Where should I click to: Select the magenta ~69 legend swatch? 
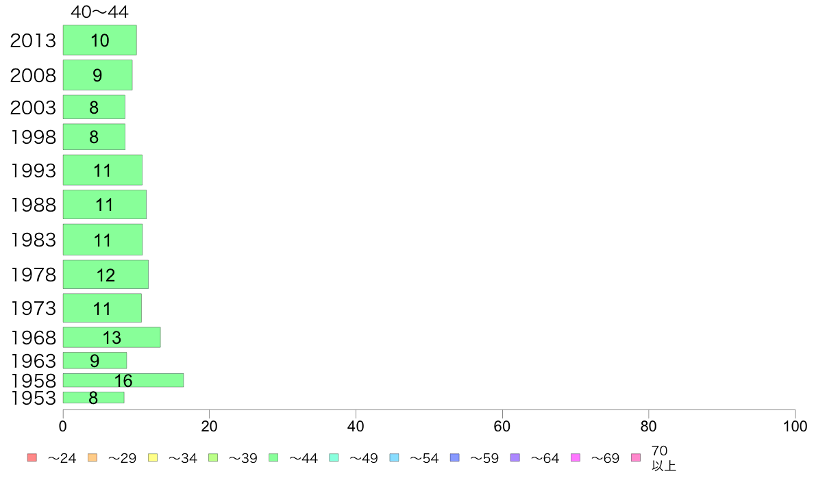tap(575, 457)
